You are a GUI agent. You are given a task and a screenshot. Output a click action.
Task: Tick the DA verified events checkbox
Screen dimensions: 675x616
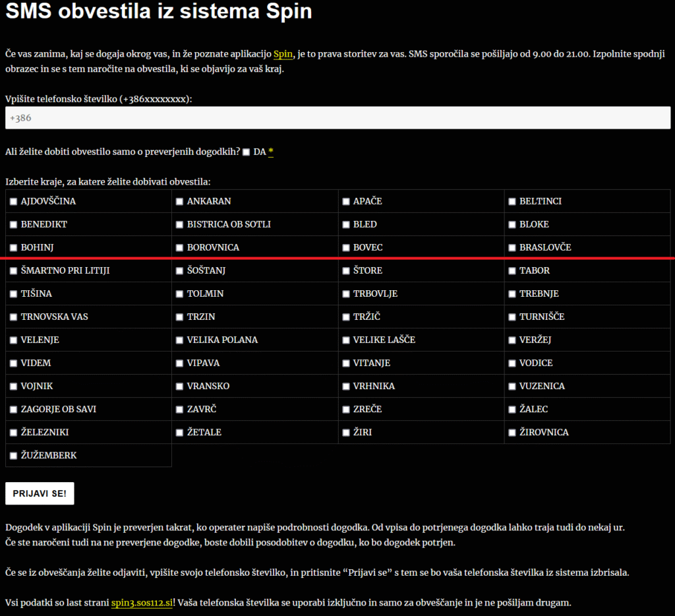pyautogui.click(x=246, y=152)
